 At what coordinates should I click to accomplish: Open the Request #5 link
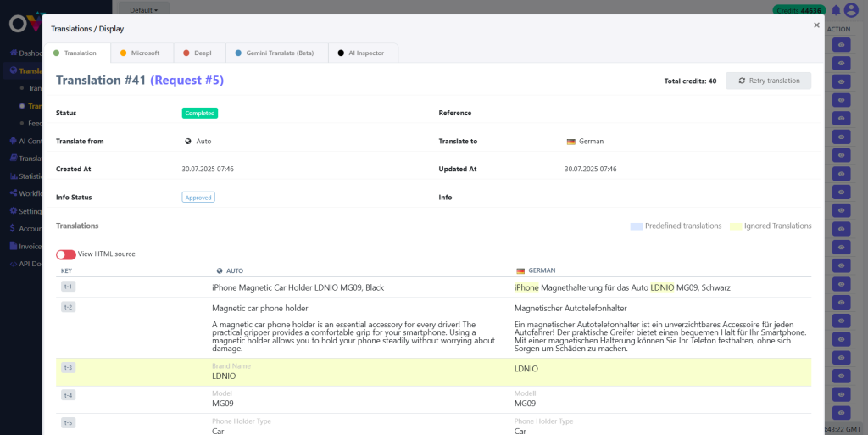click(187, 81)
